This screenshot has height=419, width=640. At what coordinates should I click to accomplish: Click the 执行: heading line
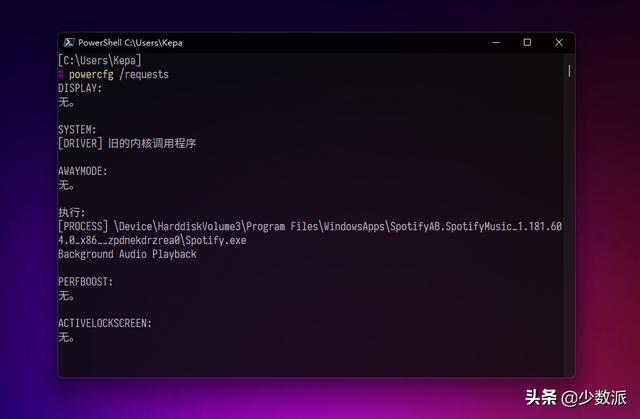pos(72,213)
